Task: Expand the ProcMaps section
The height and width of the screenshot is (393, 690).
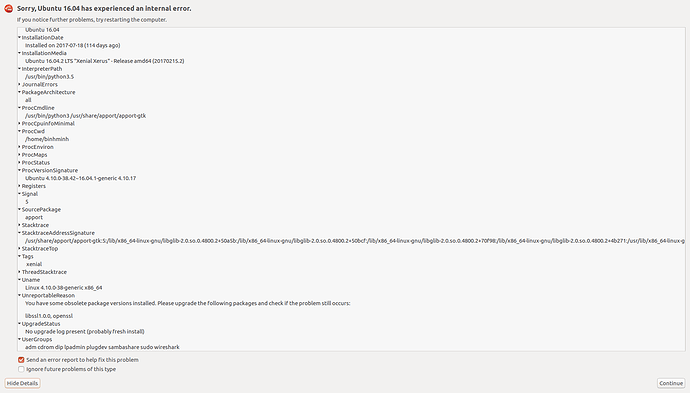Action: pyautogui.click(x=19, y=155)
